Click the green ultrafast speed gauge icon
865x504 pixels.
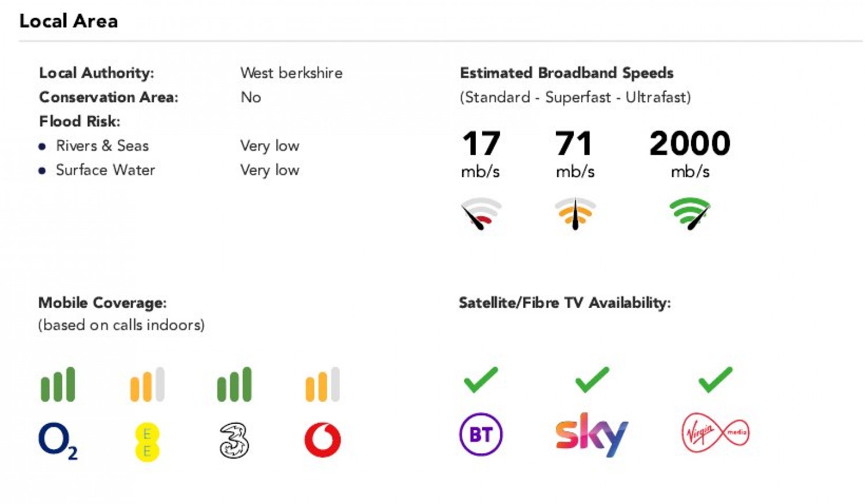click(690, 213)
